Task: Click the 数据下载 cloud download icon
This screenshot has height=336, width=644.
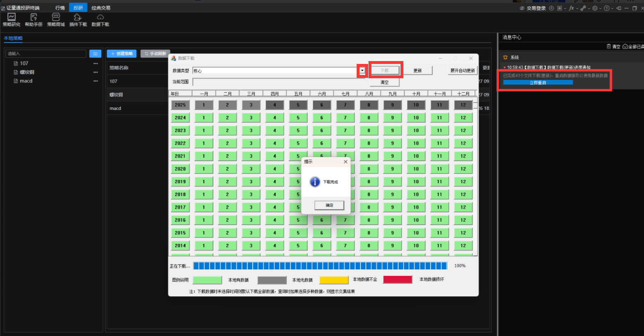Action: (x=100, y=19)
